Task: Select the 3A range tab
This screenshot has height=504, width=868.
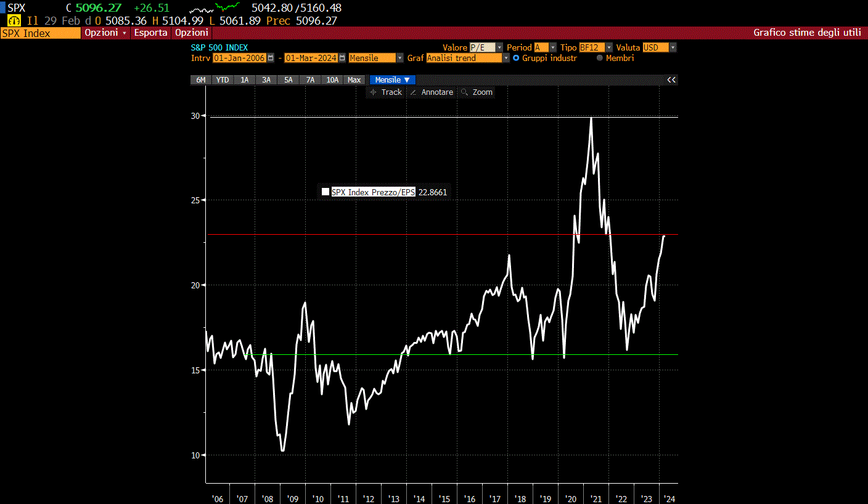Action: (266, 80)
